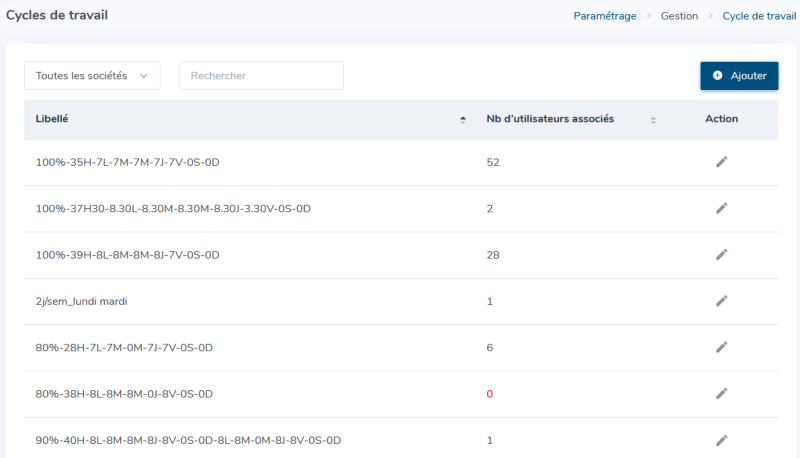Click edit pencil for 80%-38H cycle
The width and height of the screenshot is (800, 458).
pyautogui.click(x=721, y=394)
